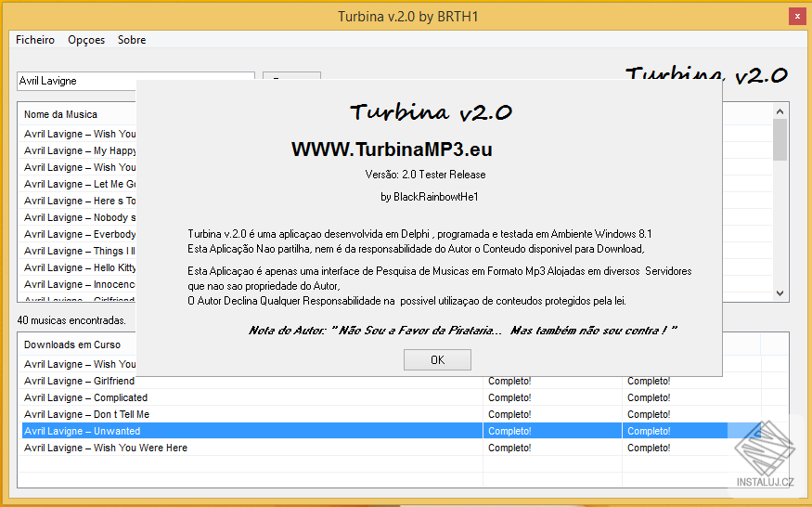Click the results list scroll down arrow
The image size is (812, 507).
click(780, 293)
